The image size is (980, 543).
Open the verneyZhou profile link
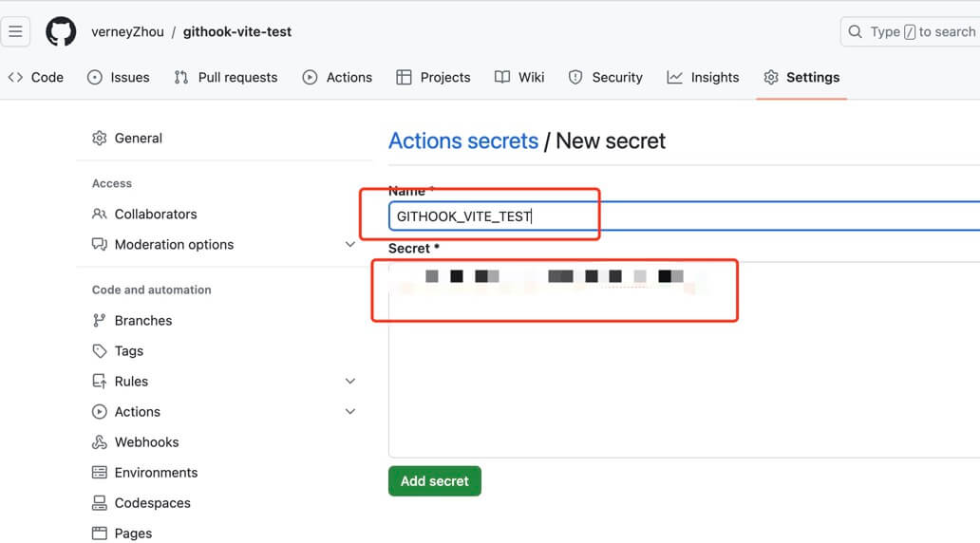(127, 31)
